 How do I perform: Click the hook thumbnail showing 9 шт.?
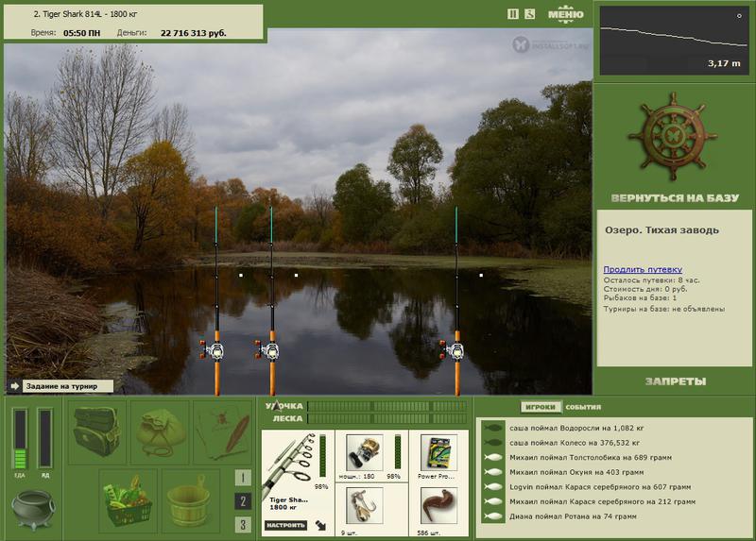tap(364, 506)
